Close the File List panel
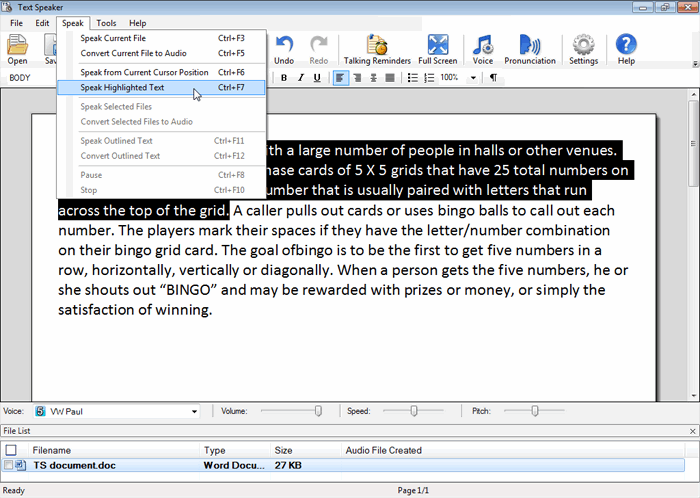The height and width of the screenshot is (498, 700). [693, 430]
